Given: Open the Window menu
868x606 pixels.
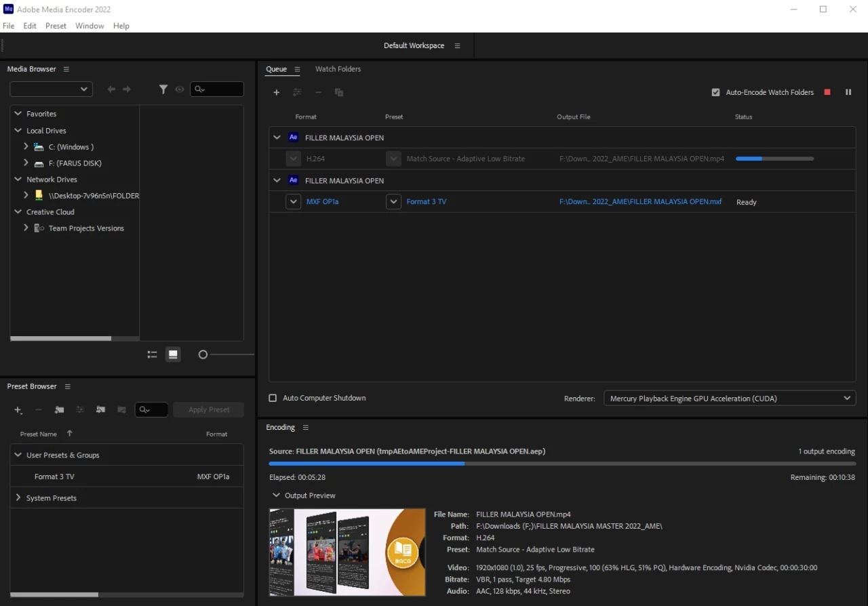Looking at the screenshot, I should click(x=90, y=26).
